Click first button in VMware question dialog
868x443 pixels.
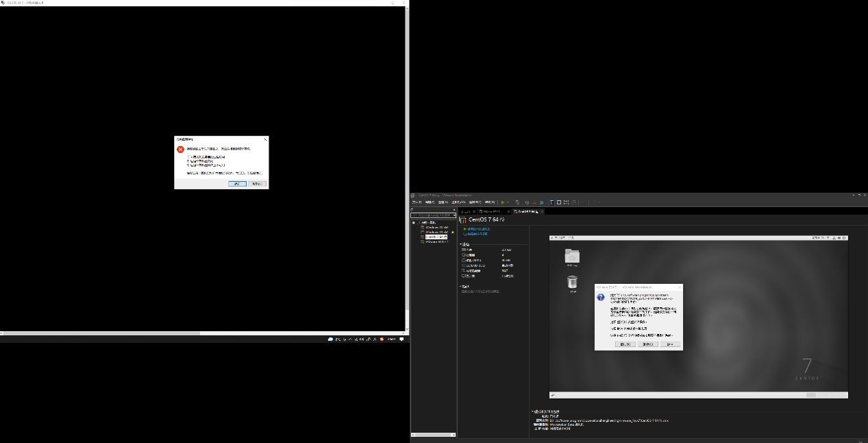[625, 344]
